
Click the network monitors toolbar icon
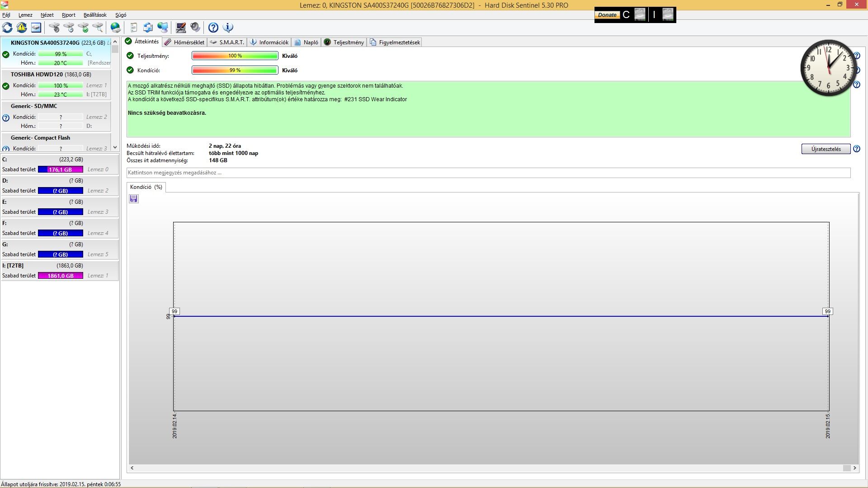pyautogui.click(x=163, y=28)
